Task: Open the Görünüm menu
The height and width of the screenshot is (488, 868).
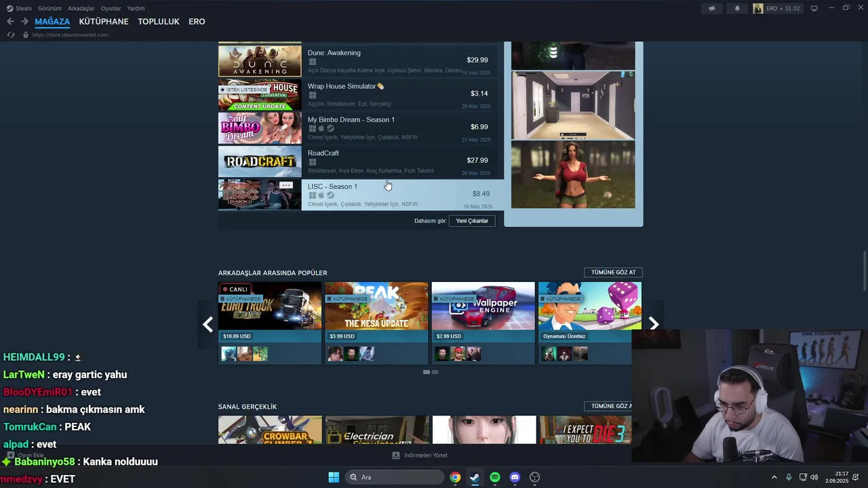Action: tap(50, 8)
